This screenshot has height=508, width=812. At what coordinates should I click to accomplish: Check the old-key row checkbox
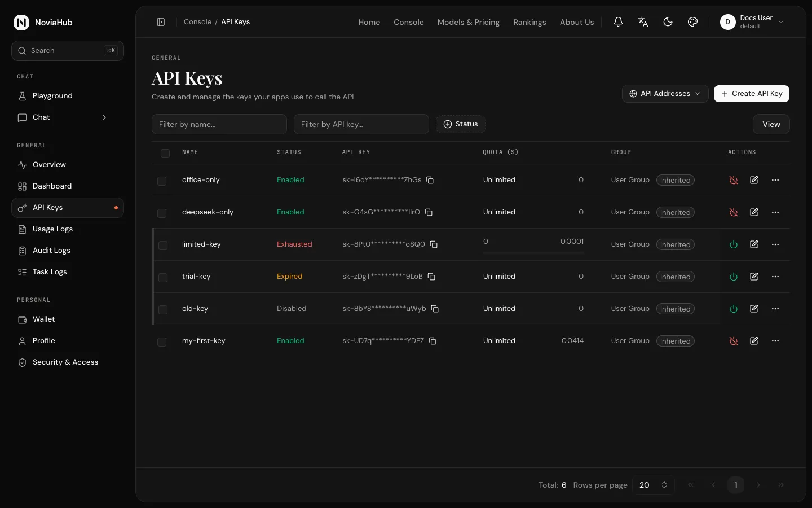tap(163, 309)
